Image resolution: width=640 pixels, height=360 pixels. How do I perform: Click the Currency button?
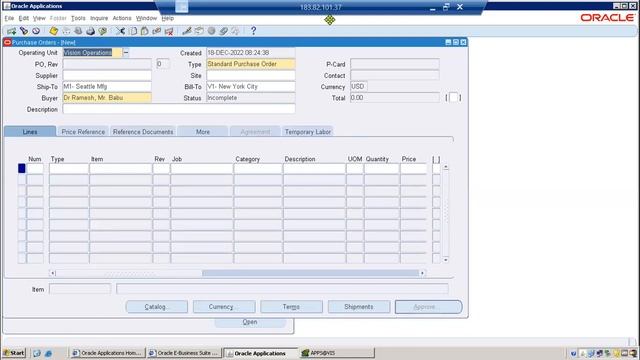click(224, 307)
